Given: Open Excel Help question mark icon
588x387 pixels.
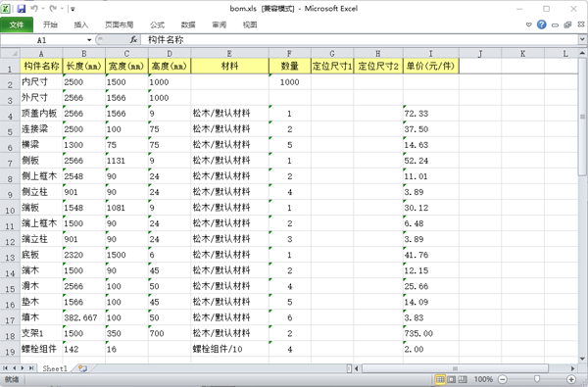Looking at the screenshot, I should click(542, 24).
